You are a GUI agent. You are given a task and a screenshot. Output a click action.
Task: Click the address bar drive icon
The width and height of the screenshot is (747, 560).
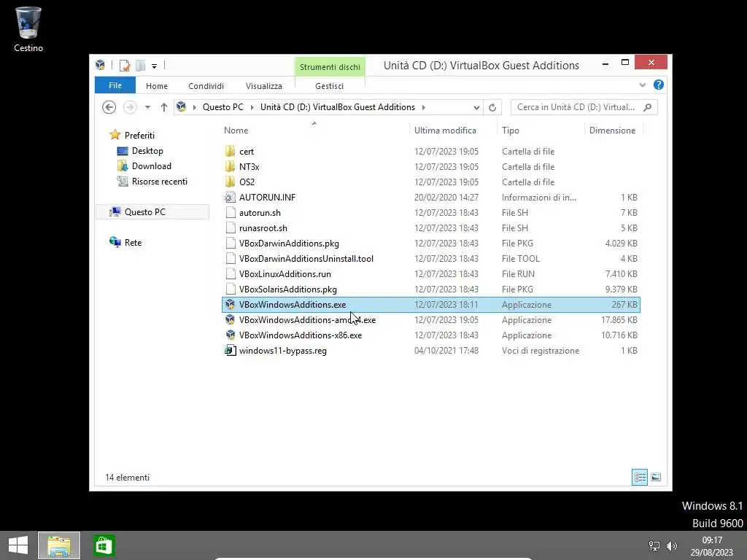[x=181, y=106]
